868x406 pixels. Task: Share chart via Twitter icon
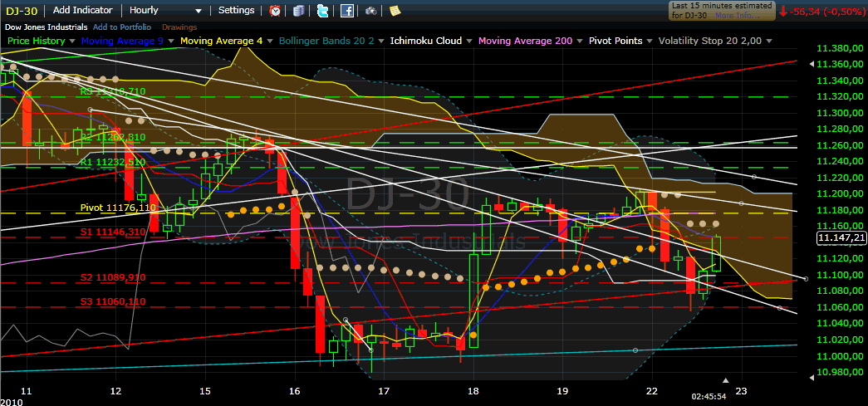[323, 10]
